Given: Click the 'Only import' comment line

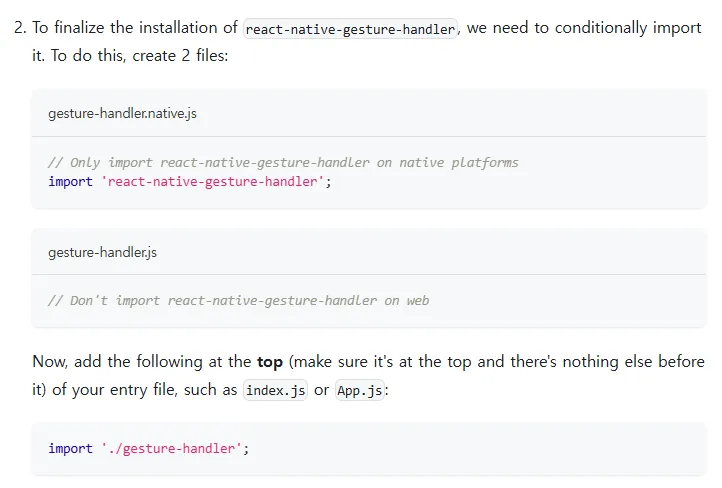Looking at the screenshot, I should [283, 163].
